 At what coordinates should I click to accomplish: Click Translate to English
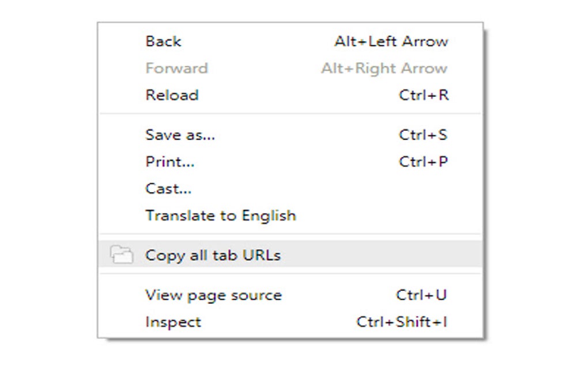tap(221, 216)
